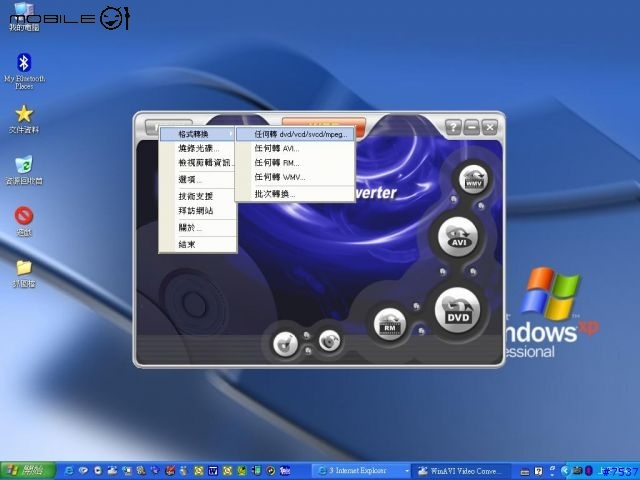Viewport: 640px width, 480px height.
Task: Switch to Internet Explorer taskbar group
Action: (362, 471)
